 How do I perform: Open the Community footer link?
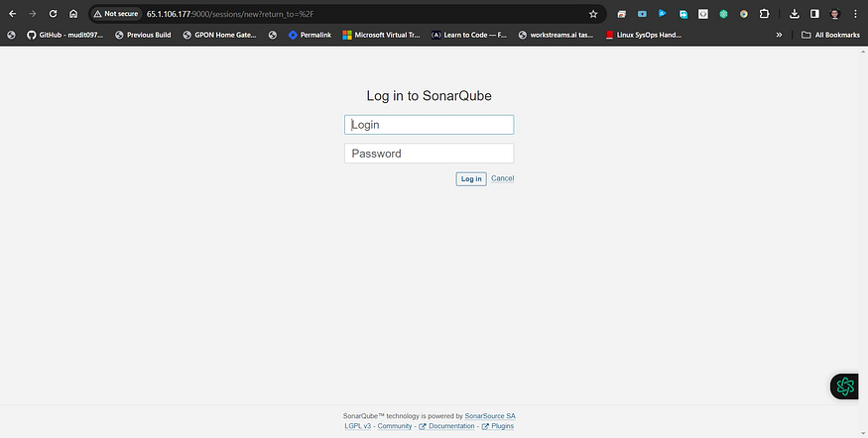coord(395,426)
